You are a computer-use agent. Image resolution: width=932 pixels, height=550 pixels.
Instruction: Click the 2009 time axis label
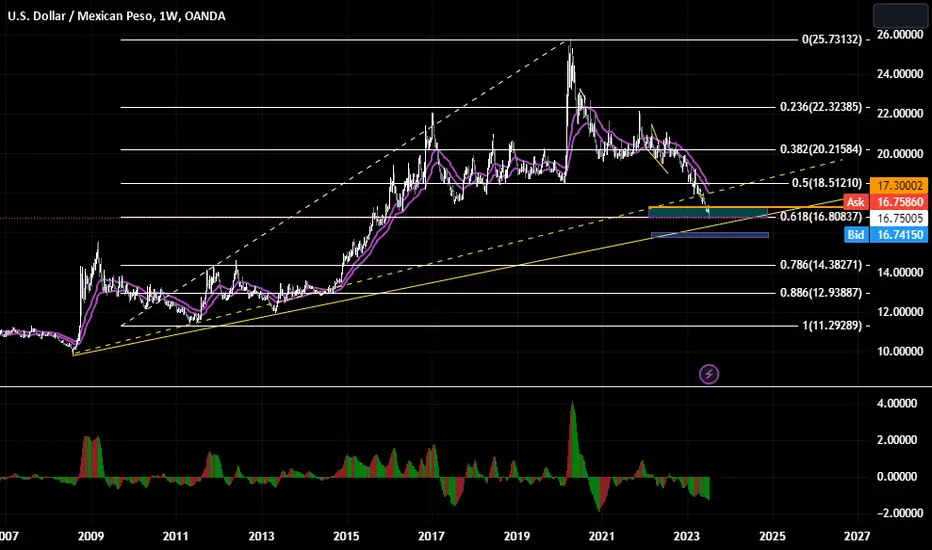point(90,536)
